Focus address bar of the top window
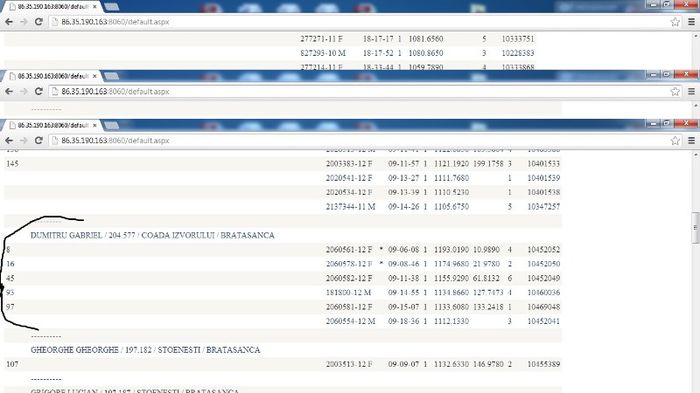The image size is (700, 393). 357,22
